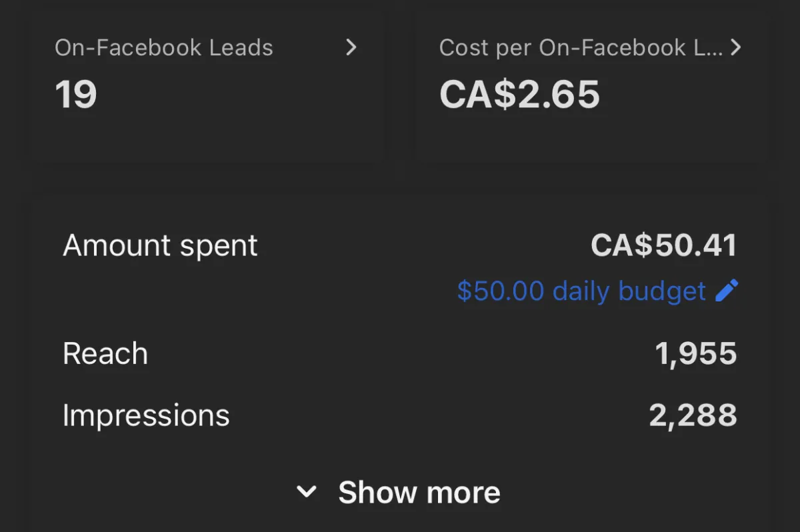
Task: Open the On-Facebook Leads chevron arrow
Action: pyautogui.click(x=351, y=47)
